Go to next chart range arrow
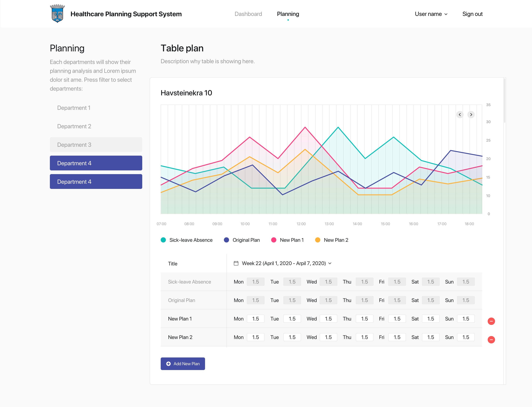The width and height of the screenshot is (532, 407). click(x=471, y=115)
